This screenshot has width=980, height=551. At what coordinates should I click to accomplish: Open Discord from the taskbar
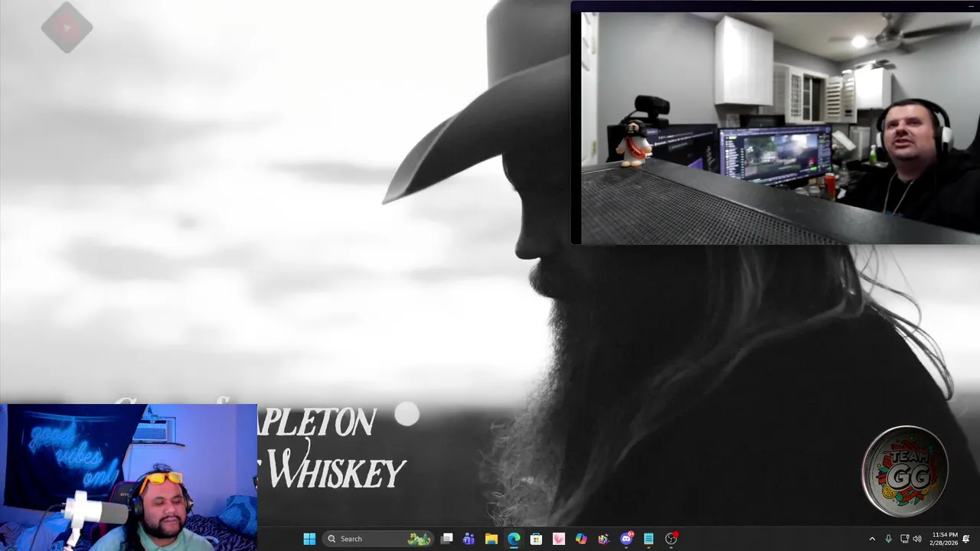pos(626,539)
